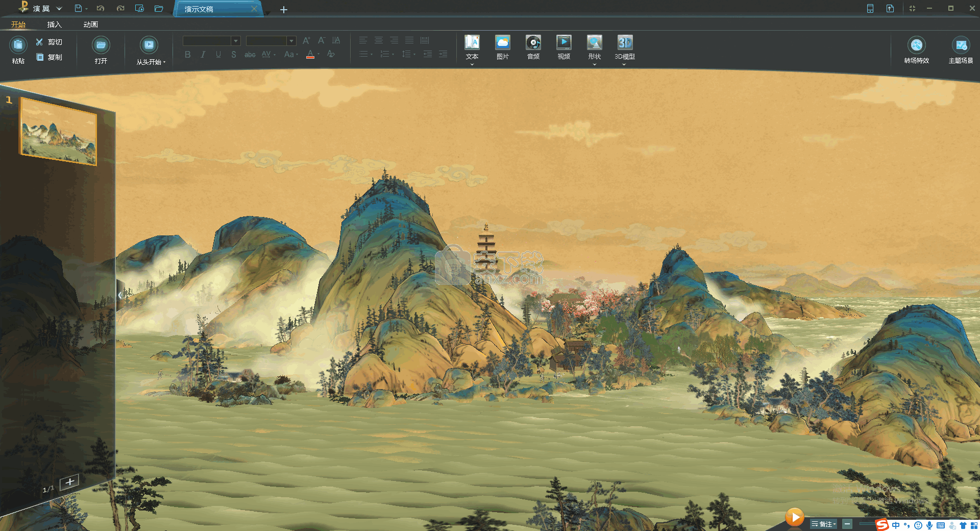Open Transition effects (转场特效)
This screenshot has width=980, height=531.
917,50
